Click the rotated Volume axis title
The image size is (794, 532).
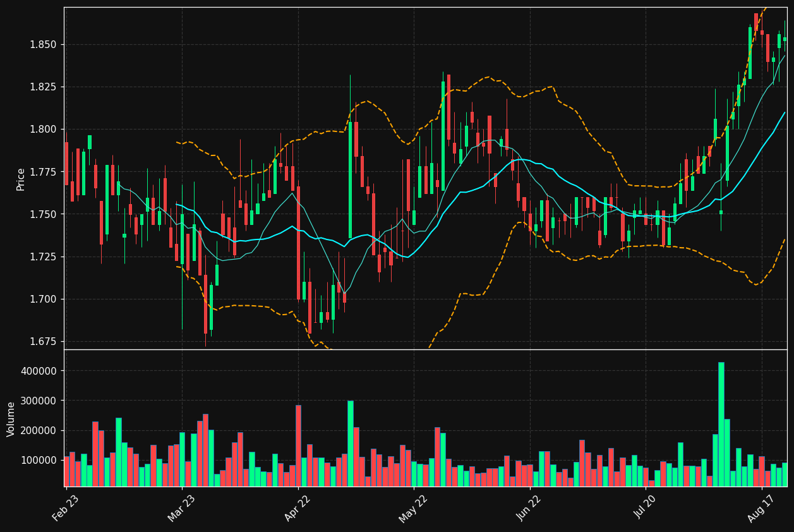11,419
